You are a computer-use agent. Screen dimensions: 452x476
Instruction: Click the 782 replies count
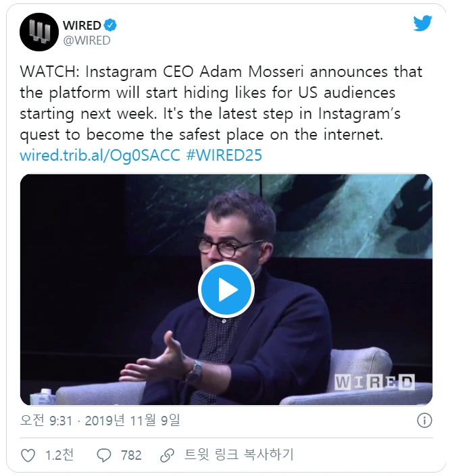coord(131,455)
